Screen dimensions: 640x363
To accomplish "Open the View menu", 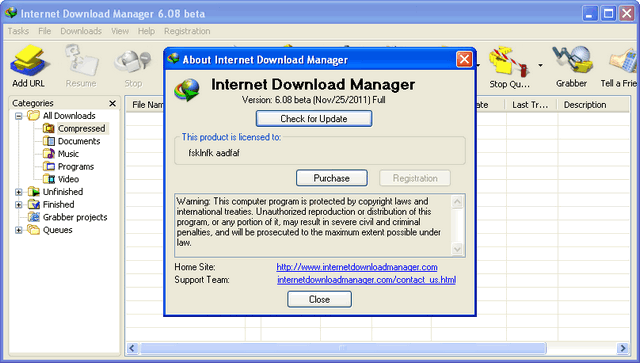I will click(120, 31).
